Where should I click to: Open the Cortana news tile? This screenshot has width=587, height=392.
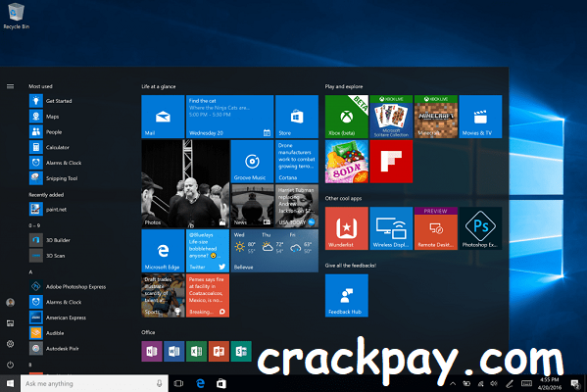pos(297,162)
